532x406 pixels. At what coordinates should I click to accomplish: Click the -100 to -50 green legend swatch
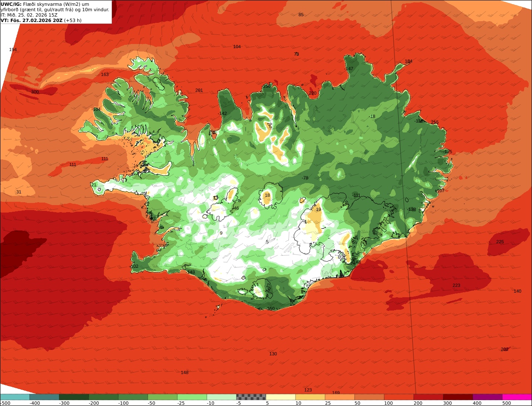133,397
